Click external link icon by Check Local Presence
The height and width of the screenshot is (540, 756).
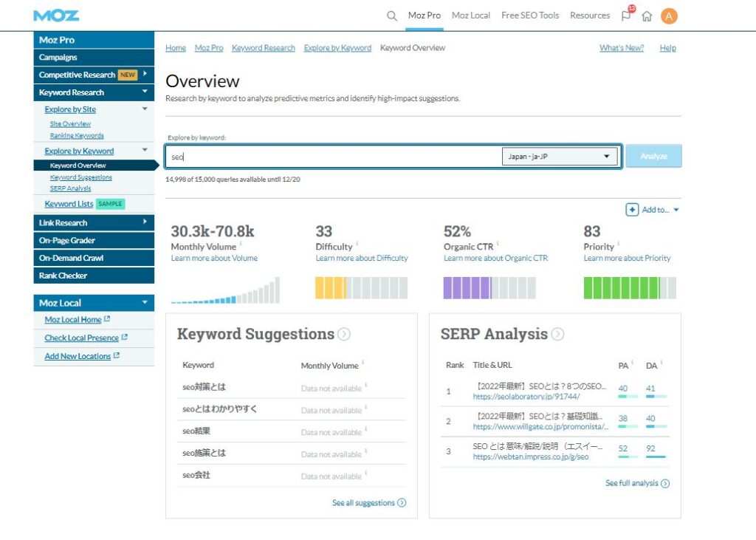pyautogui.click(x=124, y=338)
